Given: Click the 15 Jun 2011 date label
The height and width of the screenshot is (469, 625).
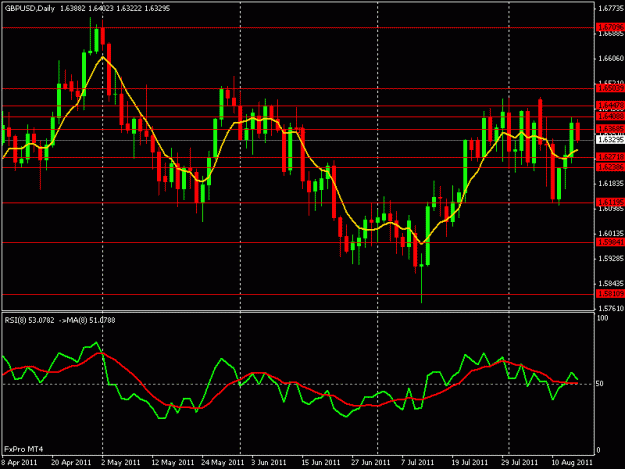Looking at the screenshot, I should (320, 463).
